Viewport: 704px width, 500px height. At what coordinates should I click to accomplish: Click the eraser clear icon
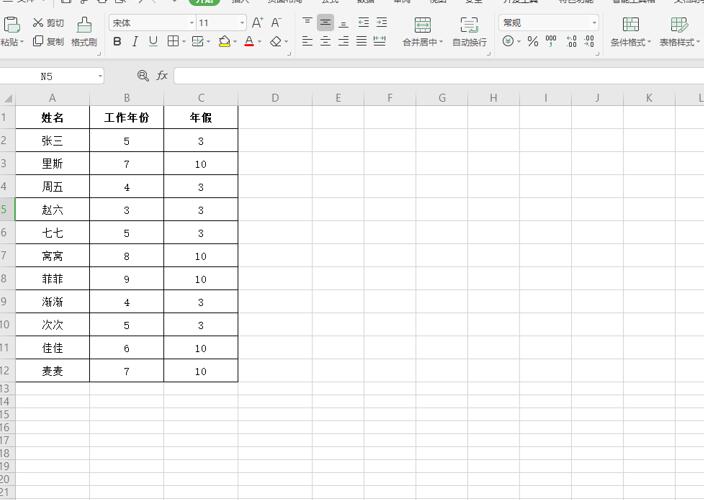tap(276, 41)
